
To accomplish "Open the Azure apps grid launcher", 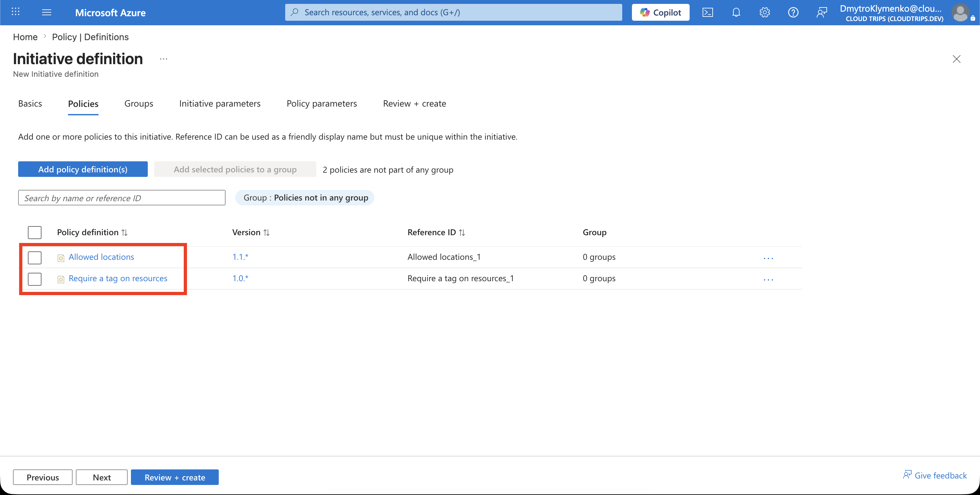I will (x=16, y=12).
